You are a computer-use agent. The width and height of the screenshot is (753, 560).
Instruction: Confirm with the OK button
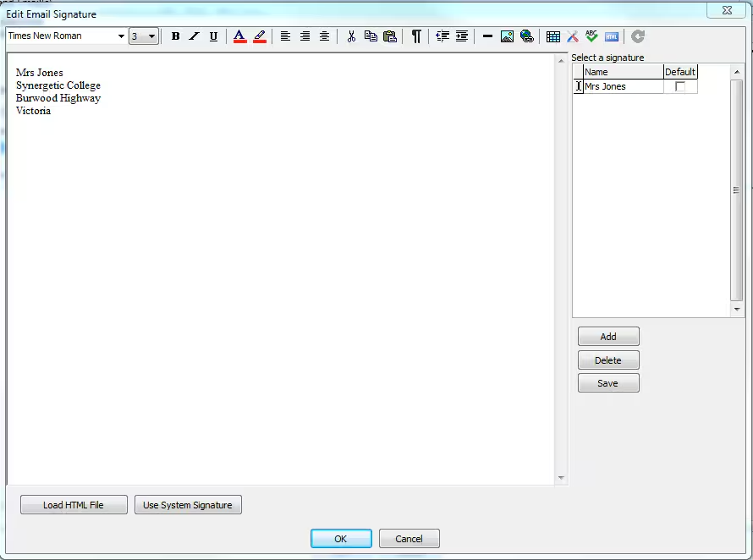coord(341,538)
